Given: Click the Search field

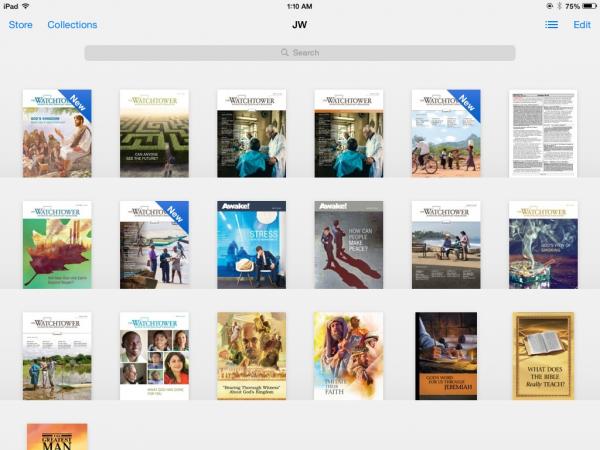Looking at the screenshot, I should (300, 52).
